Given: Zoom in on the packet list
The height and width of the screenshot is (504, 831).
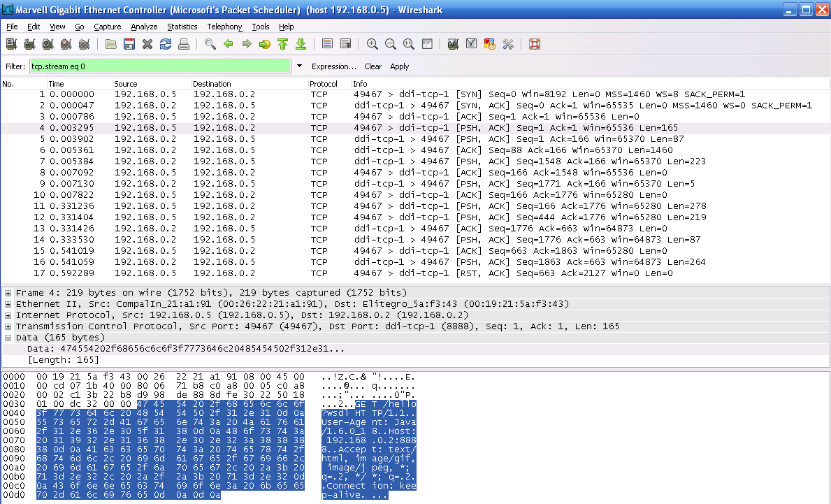Looking at the screenshot, I should (x=371, y=43).
